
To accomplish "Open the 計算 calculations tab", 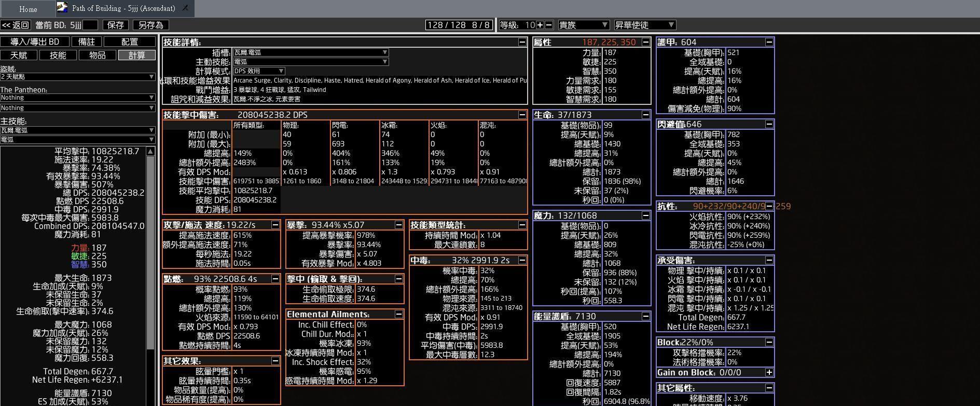I will tap(136, 55).
